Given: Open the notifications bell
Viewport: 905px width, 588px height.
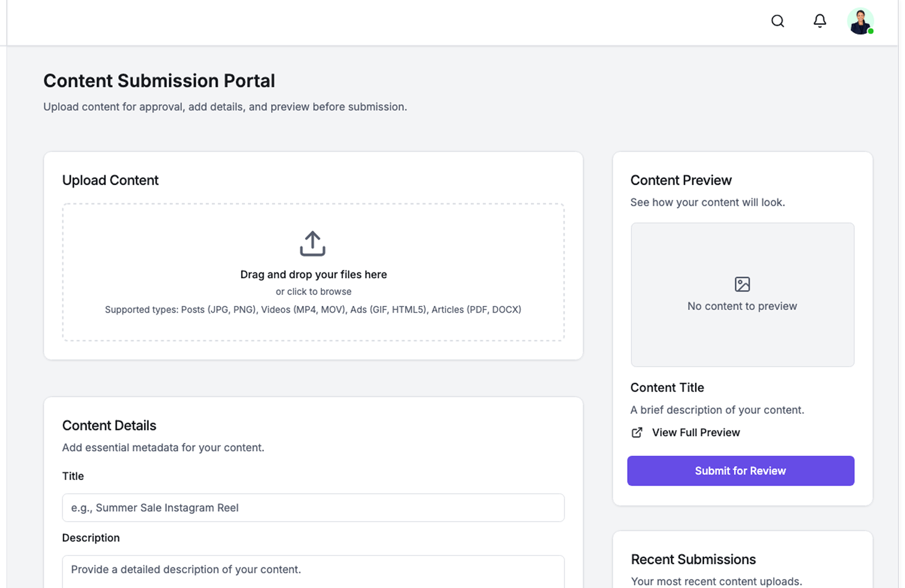Looking at the screenshot, I should click(820, 21).
